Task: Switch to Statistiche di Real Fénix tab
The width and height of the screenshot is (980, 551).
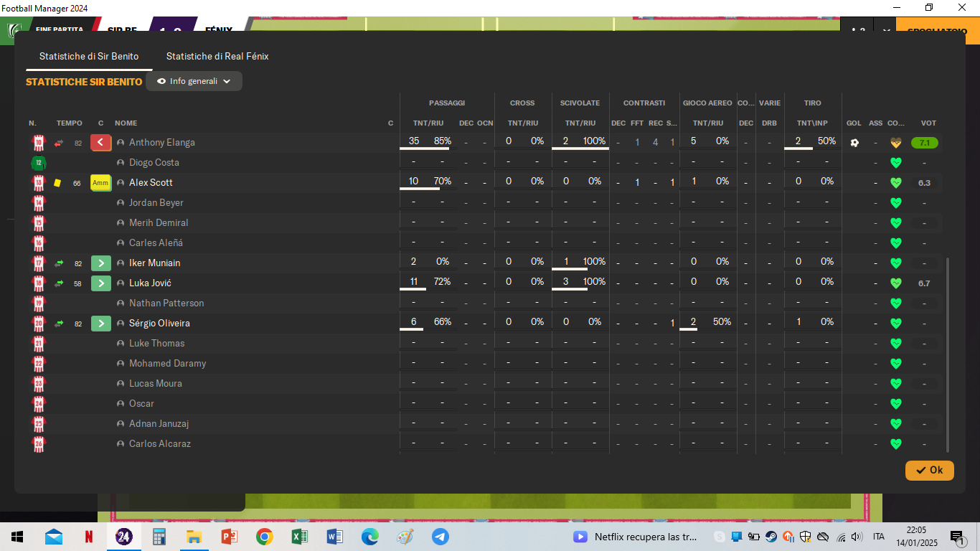Action: pyautogui.click(x=217, y=56)
